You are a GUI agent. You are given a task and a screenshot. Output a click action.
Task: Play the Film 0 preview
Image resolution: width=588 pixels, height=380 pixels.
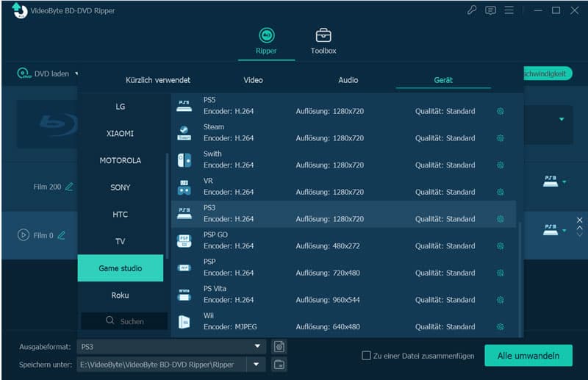[x=24, y=234]
